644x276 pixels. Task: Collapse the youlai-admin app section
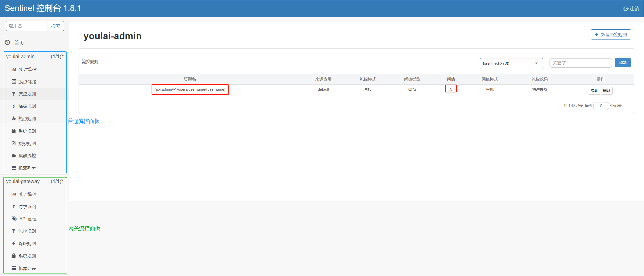(63, 56)
